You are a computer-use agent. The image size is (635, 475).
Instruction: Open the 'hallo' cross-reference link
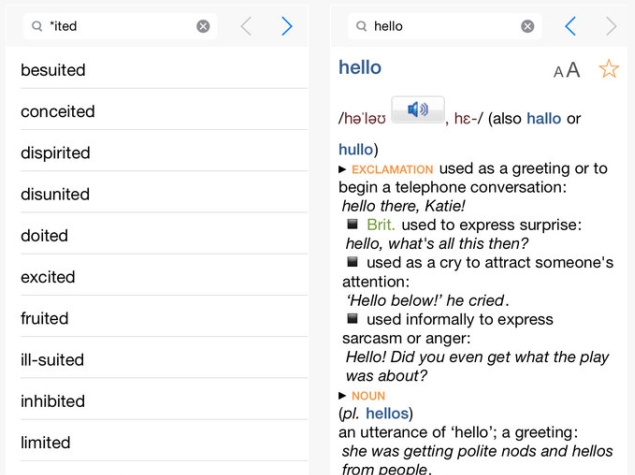tap(543, 119)
